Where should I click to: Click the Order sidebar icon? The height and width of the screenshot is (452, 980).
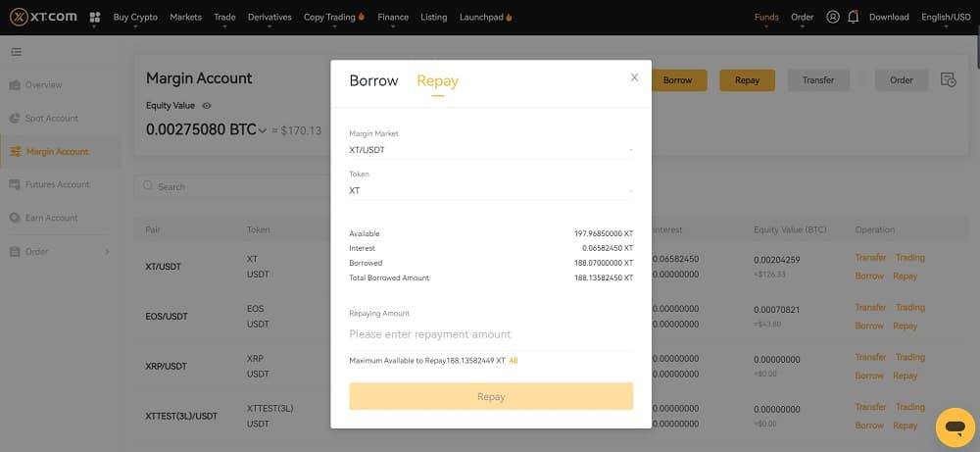coord(15,251)
